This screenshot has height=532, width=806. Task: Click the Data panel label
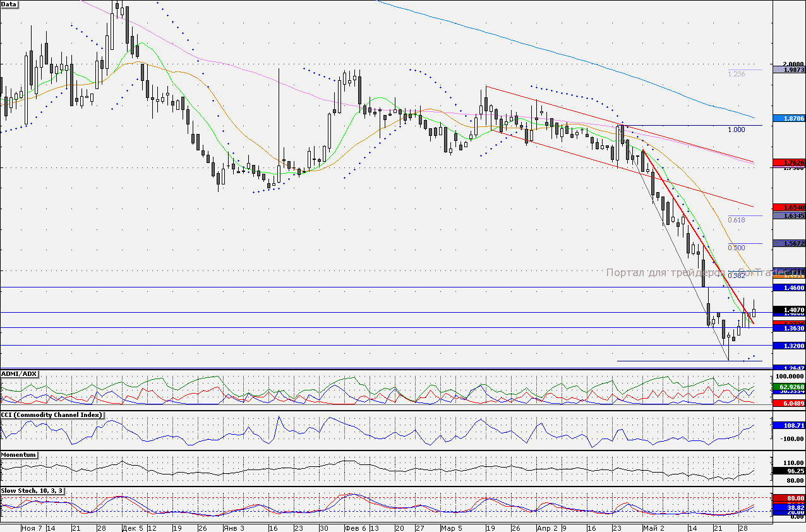(x=9, y=4)
